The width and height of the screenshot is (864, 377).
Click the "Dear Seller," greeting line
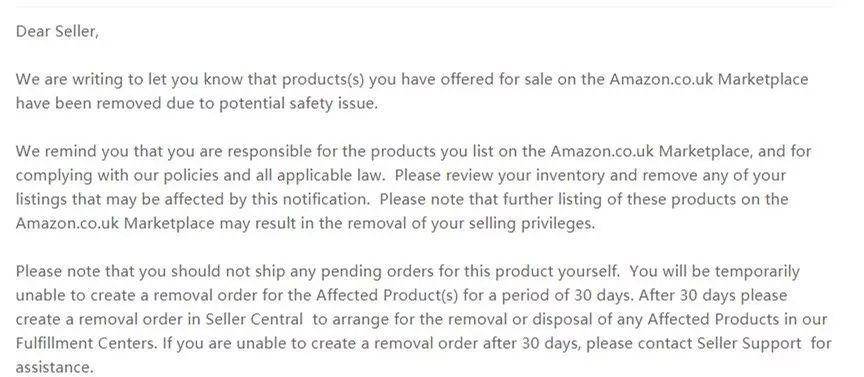point(57,32)
